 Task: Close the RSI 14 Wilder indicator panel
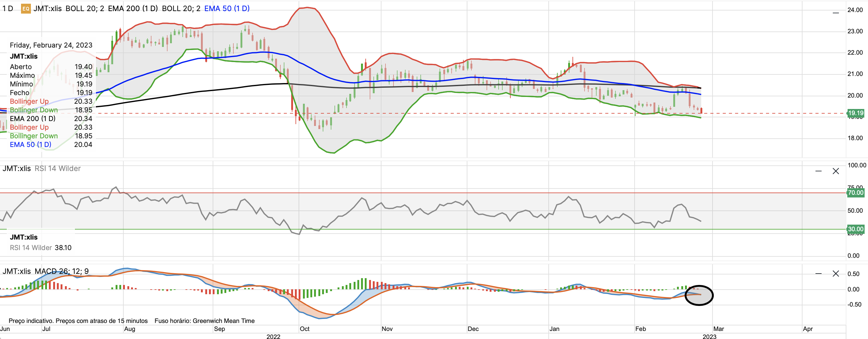(836, 171)
